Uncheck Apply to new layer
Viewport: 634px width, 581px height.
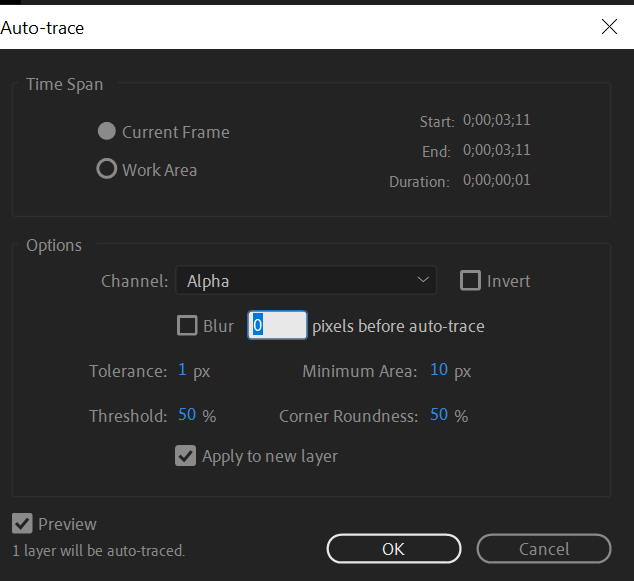coord(186,456)
